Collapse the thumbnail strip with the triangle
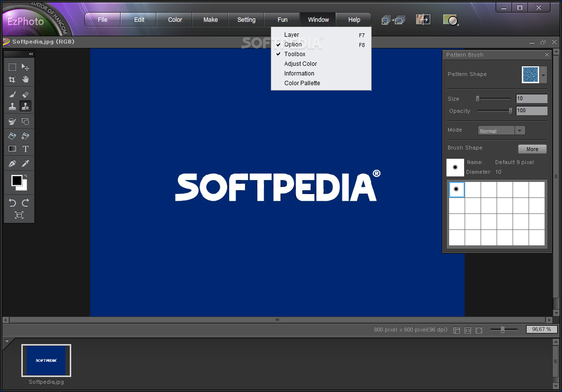Screen dimensions: 562x392 [x=7, y=342]
